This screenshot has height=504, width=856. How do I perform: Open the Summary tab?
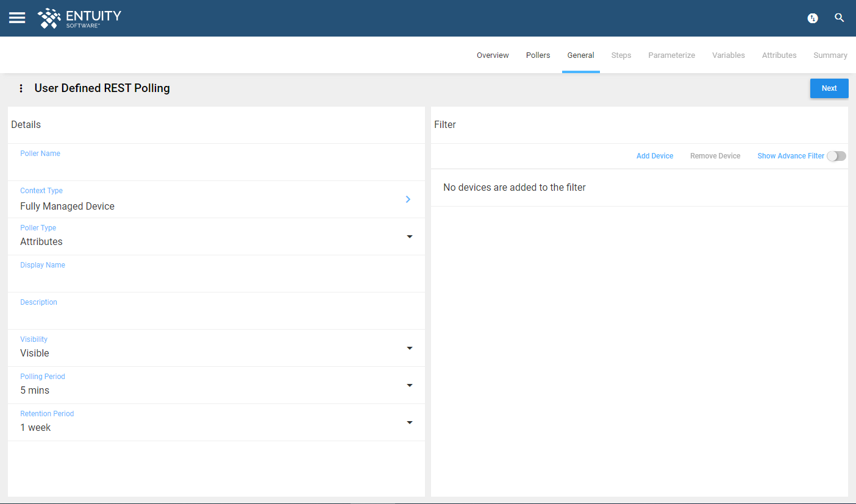[830, 55]
